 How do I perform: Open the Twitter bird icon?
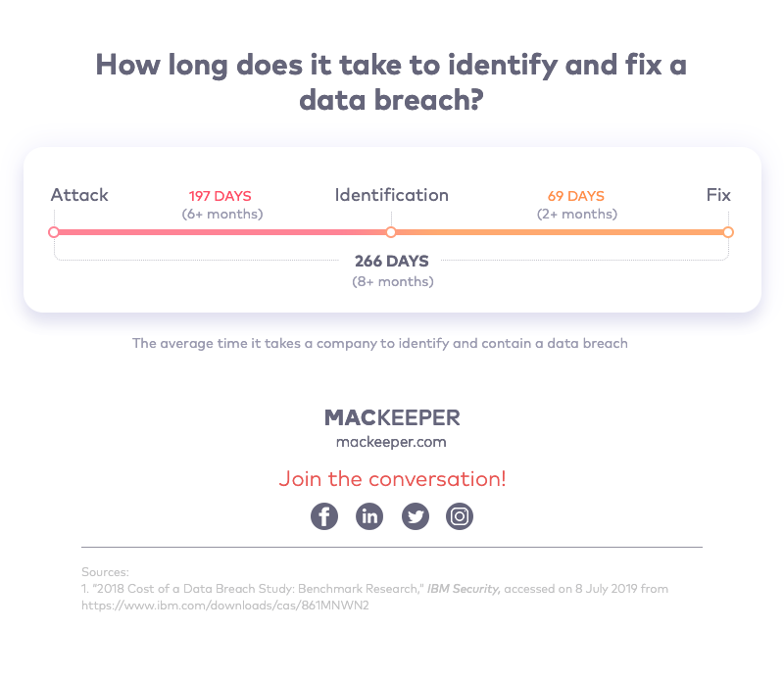415,516
